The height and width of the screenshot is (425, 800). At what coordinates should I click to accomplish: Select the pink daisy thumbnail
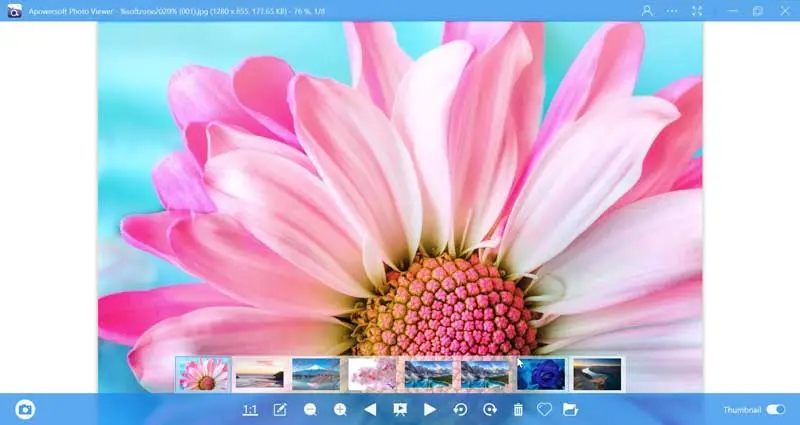coord(204,374)
